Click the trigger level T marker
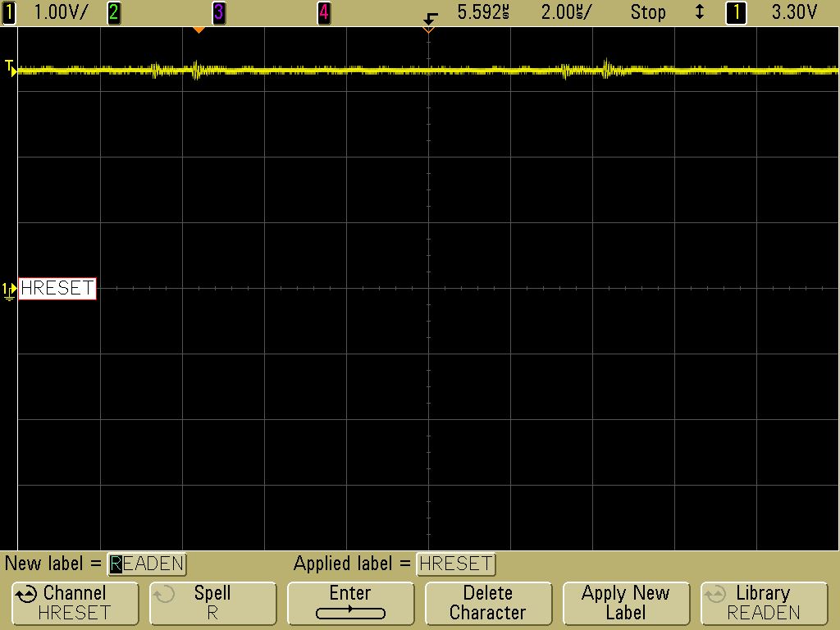Viewport: 840px width, 630px height. [x=10, y=67]
